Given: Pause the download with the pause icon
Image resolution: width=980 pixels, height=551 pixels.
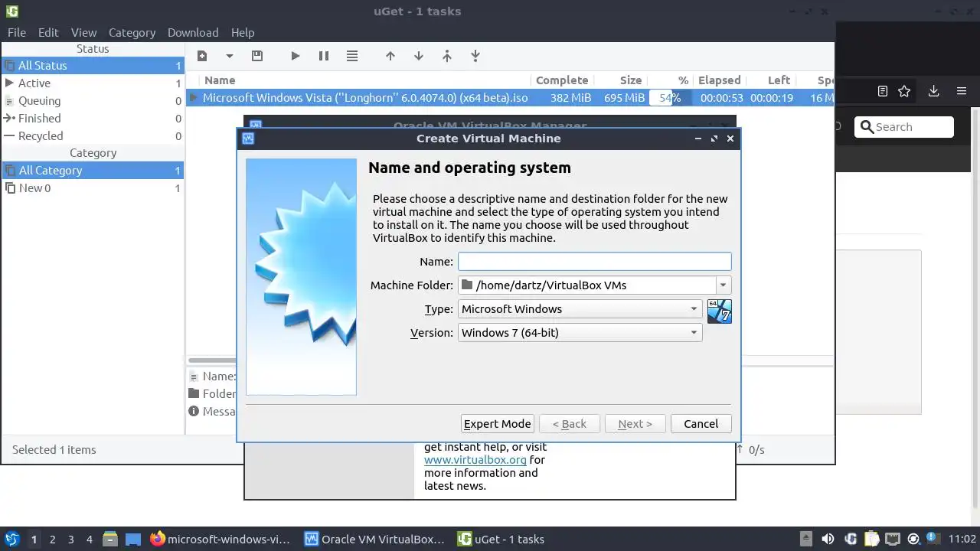Looking at the screenshot, I should coord(324,56).
